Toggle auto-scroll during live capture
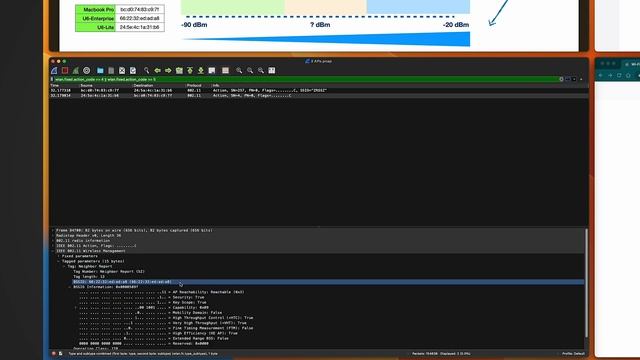640x360 pixels. (x=212, y=71)
